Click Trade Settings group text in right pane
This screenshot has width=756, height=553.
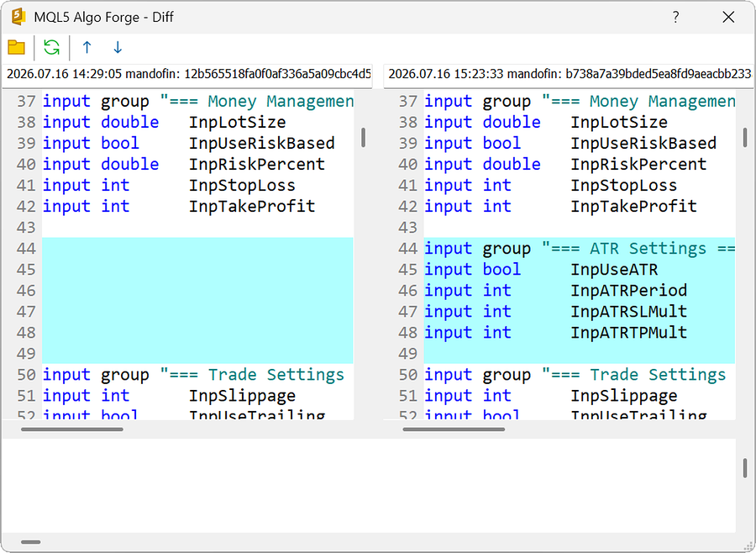(658, 375)
